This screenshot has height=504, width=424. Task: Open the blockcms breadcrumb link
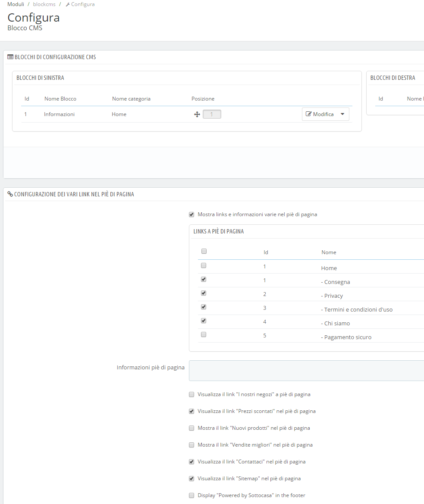click(x=44, y=4)
